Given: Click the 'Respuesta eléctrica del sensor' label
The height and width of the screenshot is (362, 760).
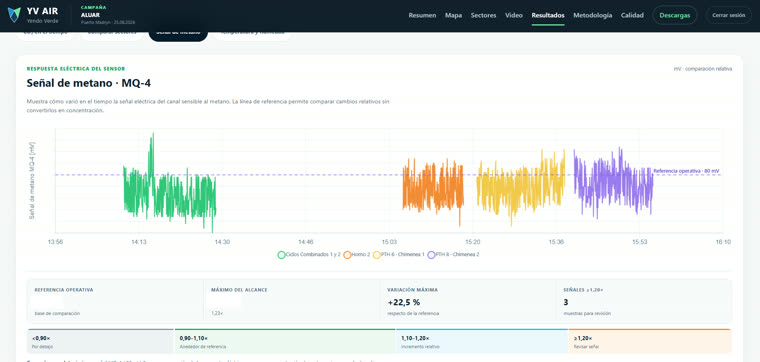Looking at the screenshot, I should click(76, 69).
